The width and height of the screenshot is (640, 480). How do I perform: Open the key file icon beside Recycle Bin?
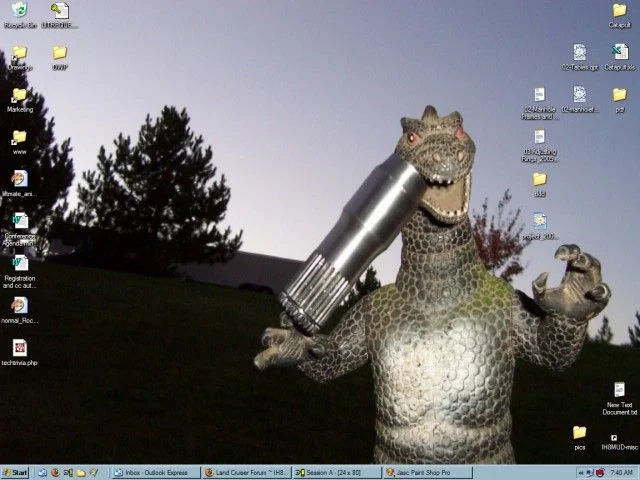point(60,15)
